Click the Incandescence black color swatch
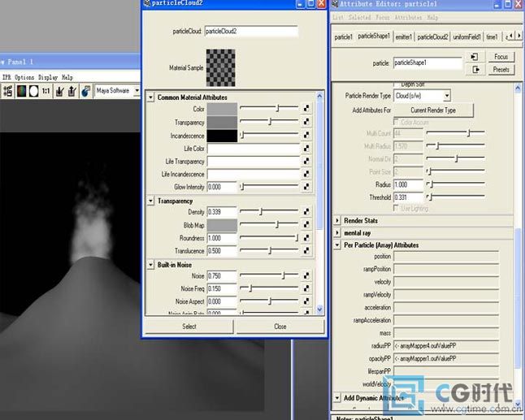This screenshot has height=420, width=525. (x=222, y=136)
